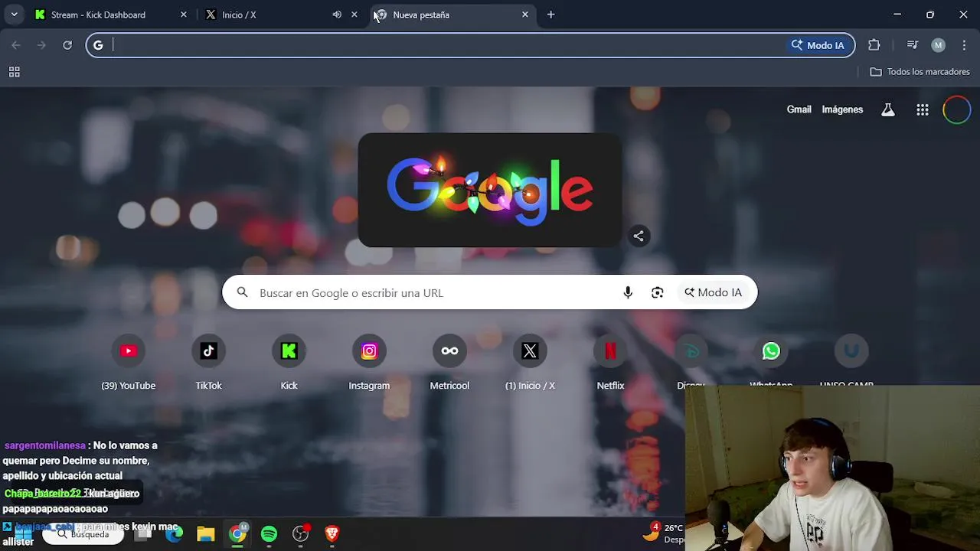The width and height of the screenshot is (980, 551).
Task: Open the weather widget showing 26°C
Action: click(663, 533)
